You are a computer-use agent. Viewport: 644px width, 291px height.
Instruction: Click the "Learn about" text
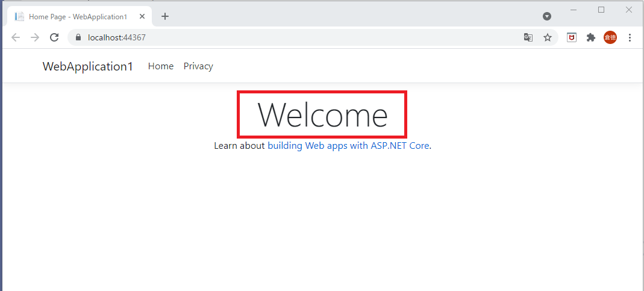(239, 146)
